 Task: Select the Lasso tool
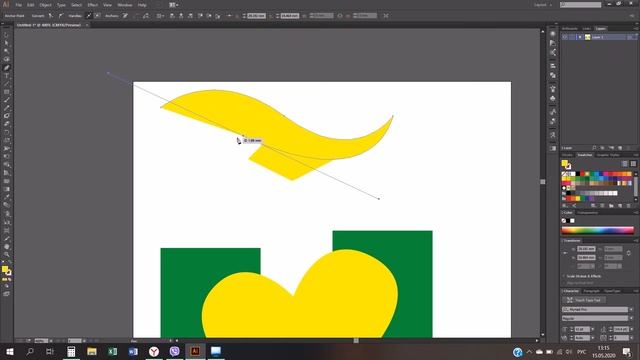click(7, 60)
